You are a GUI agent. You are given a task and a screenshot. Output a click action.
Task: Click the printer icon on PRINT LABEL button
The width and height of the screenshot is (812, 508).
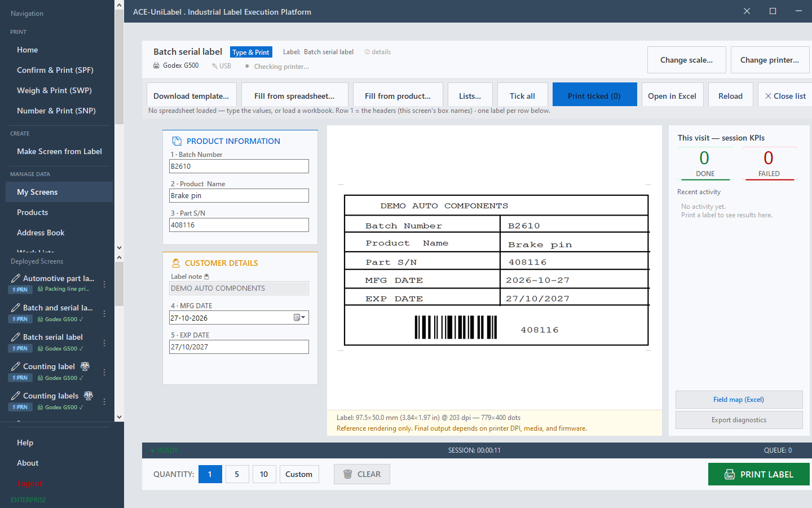tap(730, 474)
